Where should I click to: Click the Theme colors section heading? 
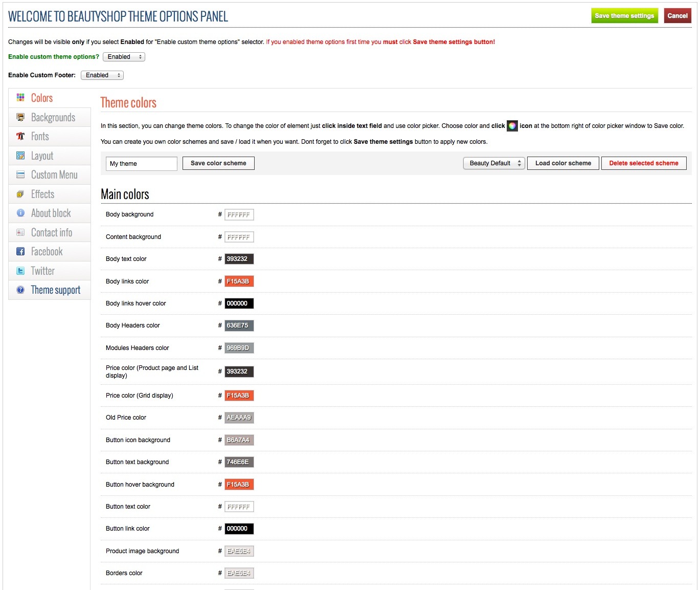pos(128,102)
